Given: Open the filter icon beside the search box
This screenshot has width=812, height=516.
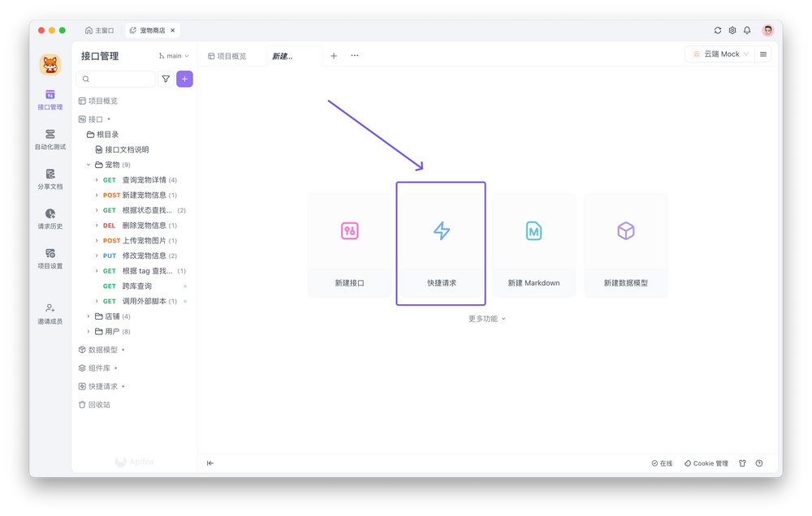Looking at the screenshot, I should (x=166, y=79).
